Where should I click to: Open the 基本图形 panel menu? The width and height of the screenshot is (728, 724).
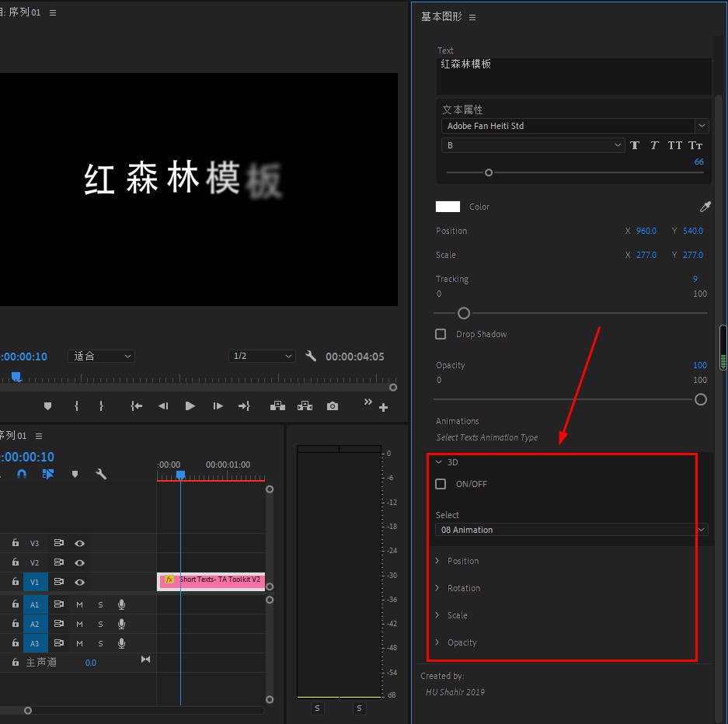(x=472, y=17)
